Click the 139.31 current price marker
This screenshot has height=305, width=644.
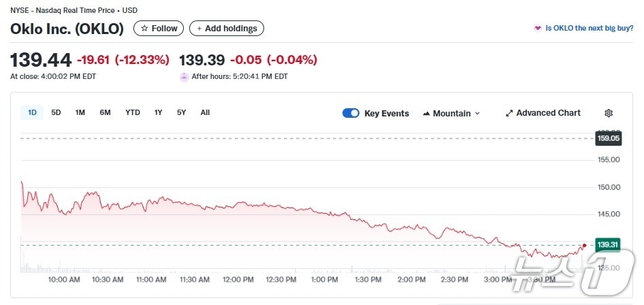607,244
